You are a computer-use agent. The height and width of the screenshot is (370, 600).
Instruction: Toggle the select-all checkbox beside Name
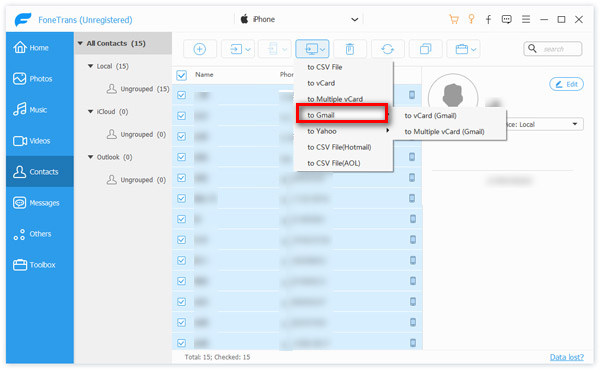pos(181,75)
